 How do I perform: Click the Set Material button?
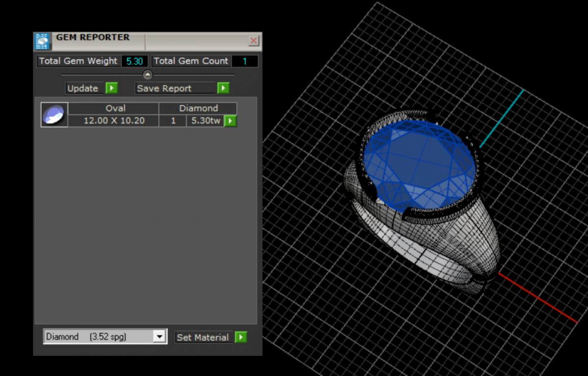[203, 337]
